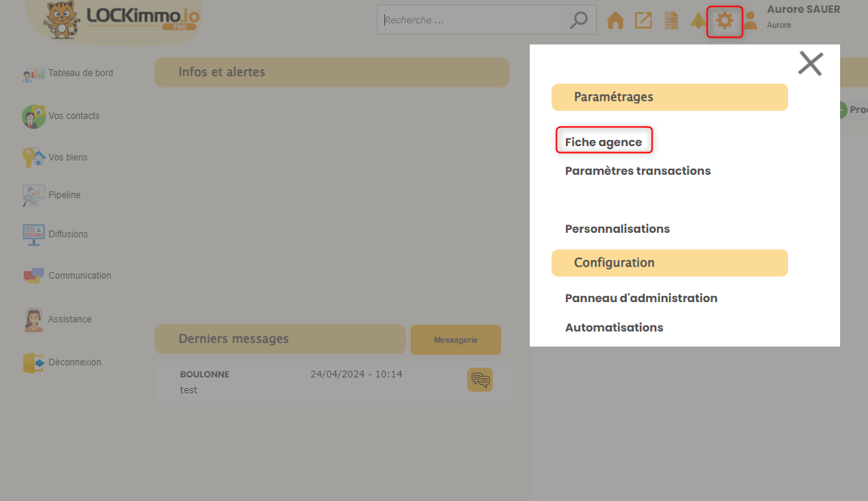Click the Messagerie button

point(456,340)
